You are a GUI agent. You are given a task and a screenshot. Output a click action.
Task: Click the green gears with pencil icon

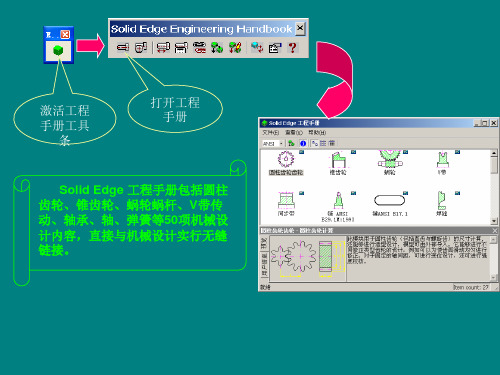point(235,48)
